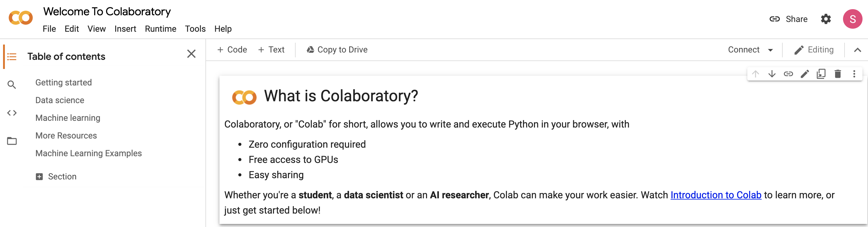Image resolution: width=868 pixels, height=227 pixels.
Task: Click the Copy to Drive button
Action: click(x=337, y=50)
